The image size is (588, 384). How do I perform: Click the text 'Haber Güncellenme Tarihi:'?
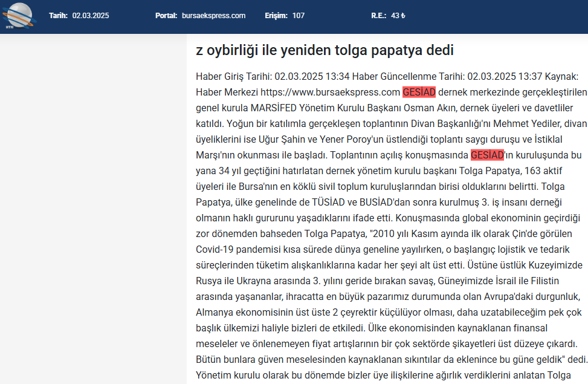(x=409, y=77)
